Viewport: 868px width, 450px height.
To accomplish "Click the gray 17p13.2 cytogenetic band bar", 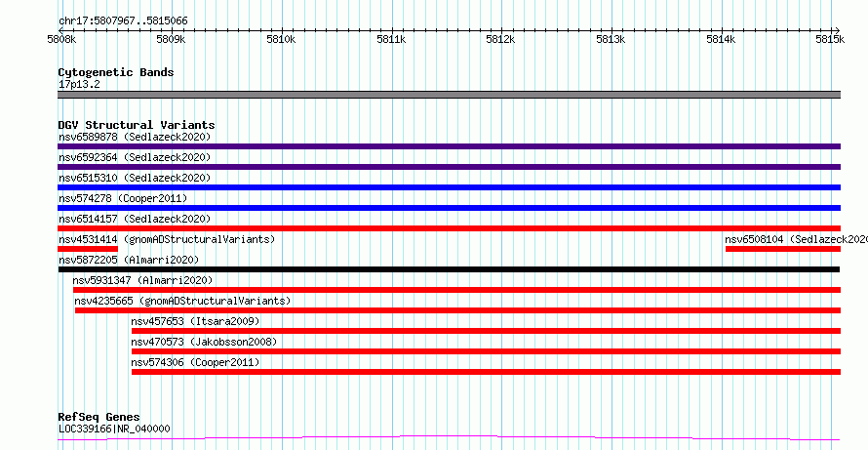I will (449, 95).
